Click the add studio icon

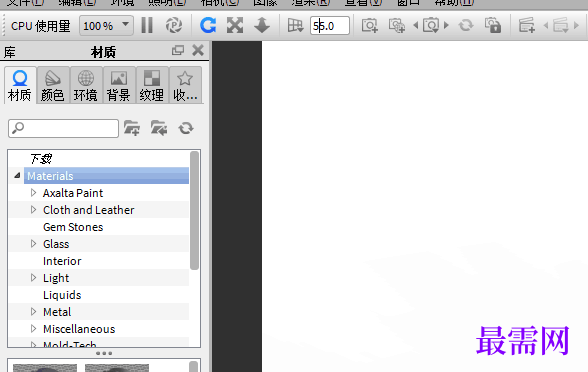pyautogui.click(x=526, y=26)
